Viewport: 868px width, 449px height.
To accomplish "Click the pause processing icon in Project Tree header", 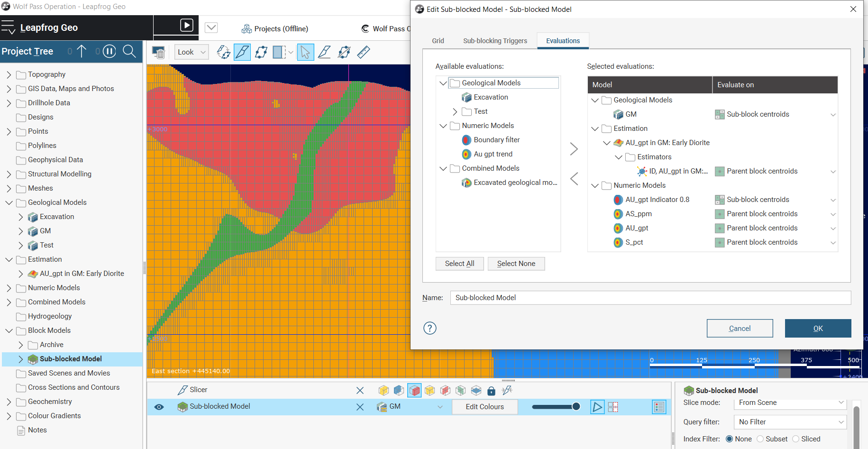I will pos(110,51).
